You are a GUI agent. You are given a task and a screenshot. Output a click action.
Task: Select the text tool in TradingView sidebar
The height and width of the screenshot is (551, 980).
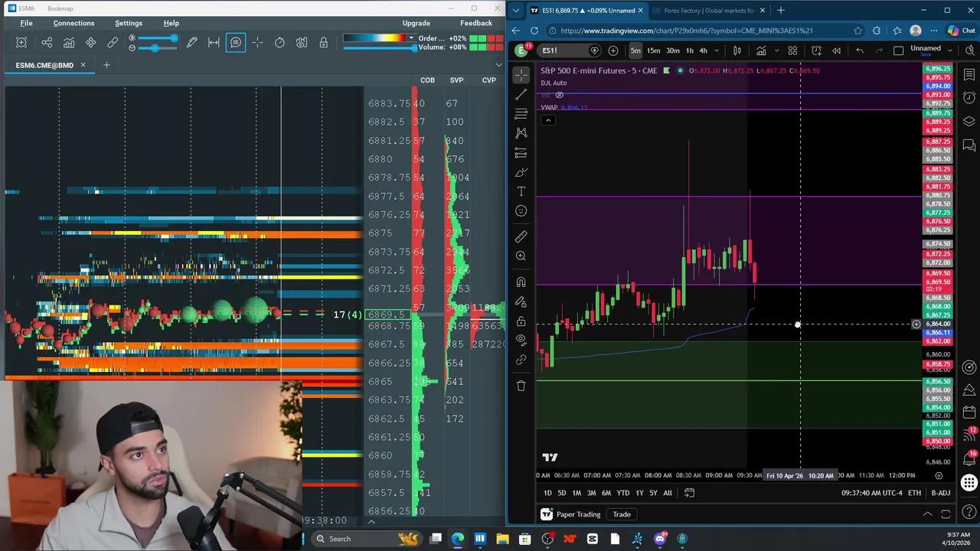(521, 191)
